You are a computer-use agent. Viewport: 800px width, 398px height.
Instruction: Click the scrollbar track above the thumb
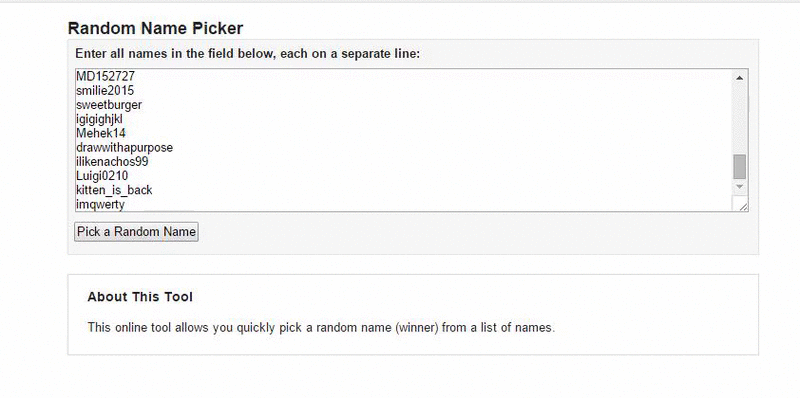739,119
